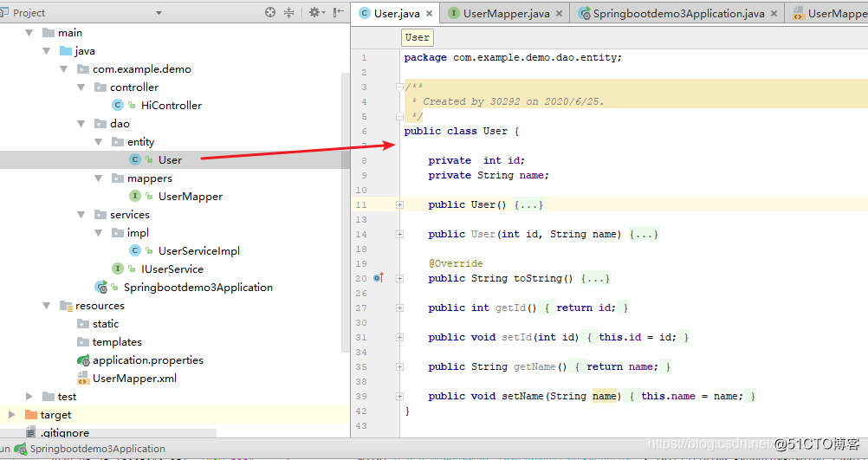Switch to User.java tab
The height and width of the screenshot is (460, 868).
(x=397, y=14)
